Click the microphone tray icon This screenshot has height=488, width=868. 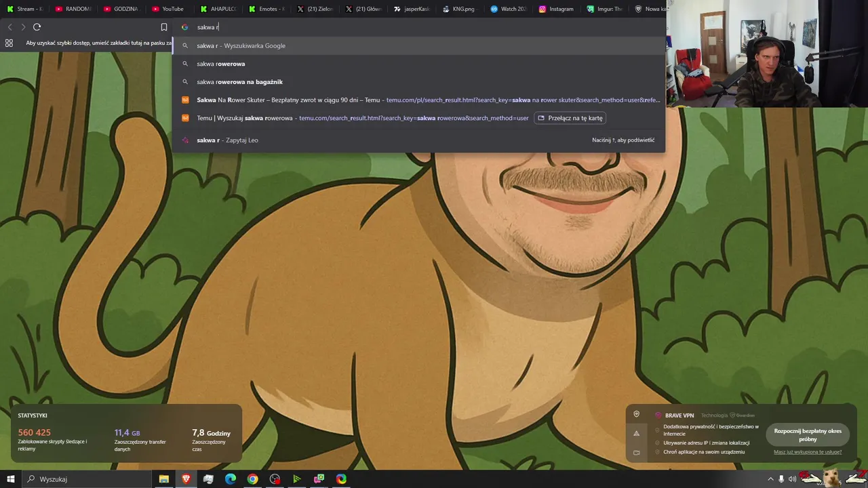tap(781, 479)
